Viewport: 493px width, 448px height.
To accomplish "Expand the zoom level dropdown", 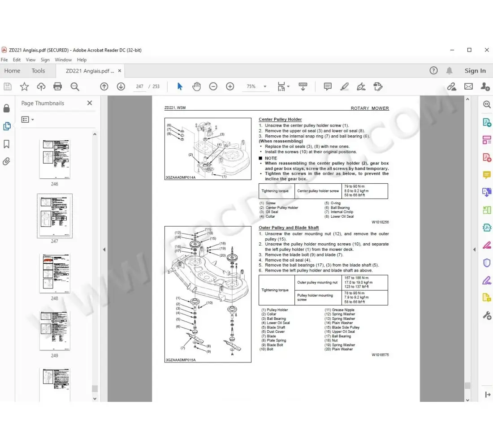I will [x=265, y=86].
